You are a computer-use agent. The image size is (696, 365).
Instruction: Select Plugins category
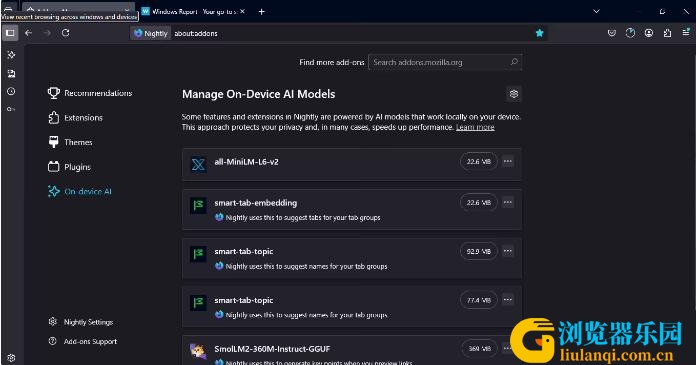[69, 167]
